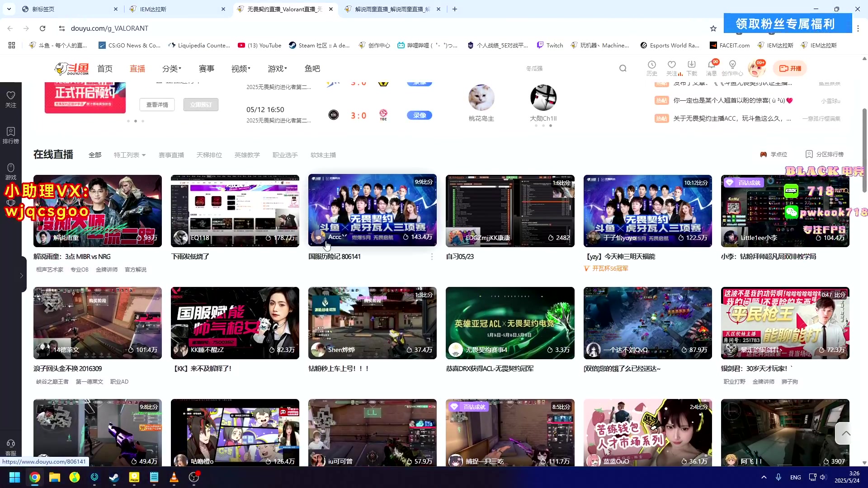Select the 英雄教学 filter tab
The height and width of the screenshot is (488, 868).
247,155
